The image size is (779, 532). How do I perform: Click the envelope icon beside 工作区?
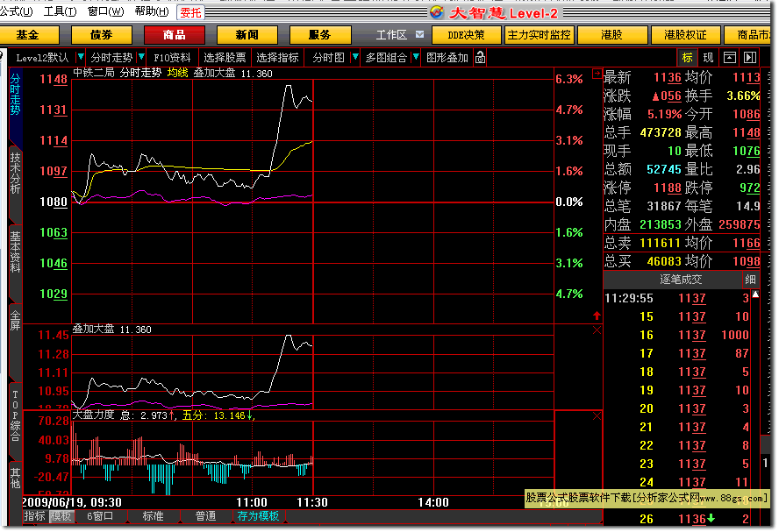(420, 34)
